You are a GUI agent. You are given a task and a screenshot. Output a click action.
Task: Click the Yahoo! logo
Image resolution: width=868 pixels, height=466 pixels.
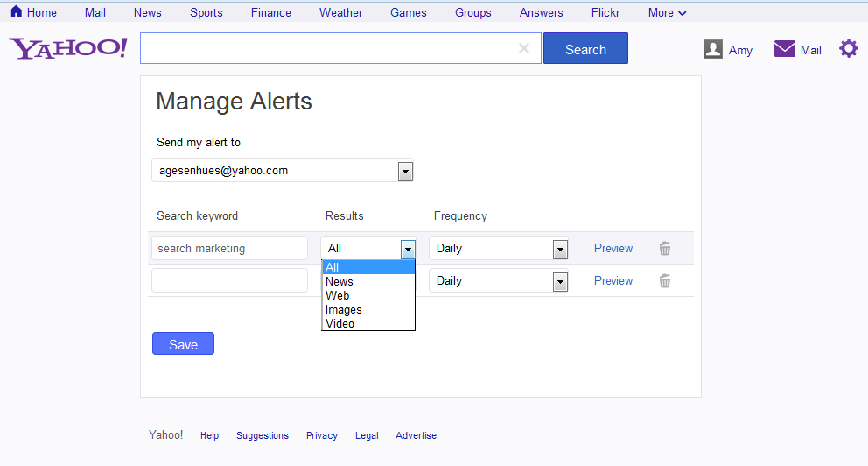[68, 49]
